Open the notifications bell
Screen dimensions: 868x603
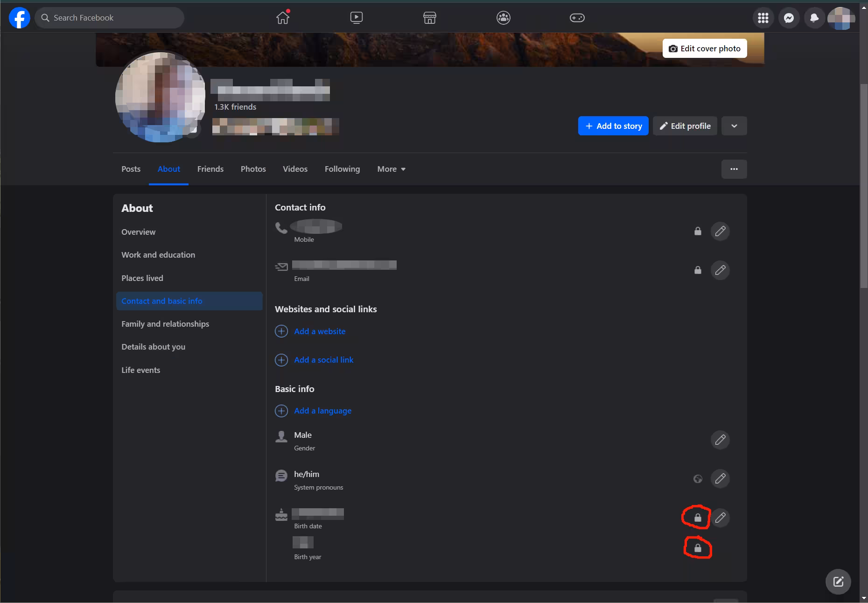pos(814,18)
